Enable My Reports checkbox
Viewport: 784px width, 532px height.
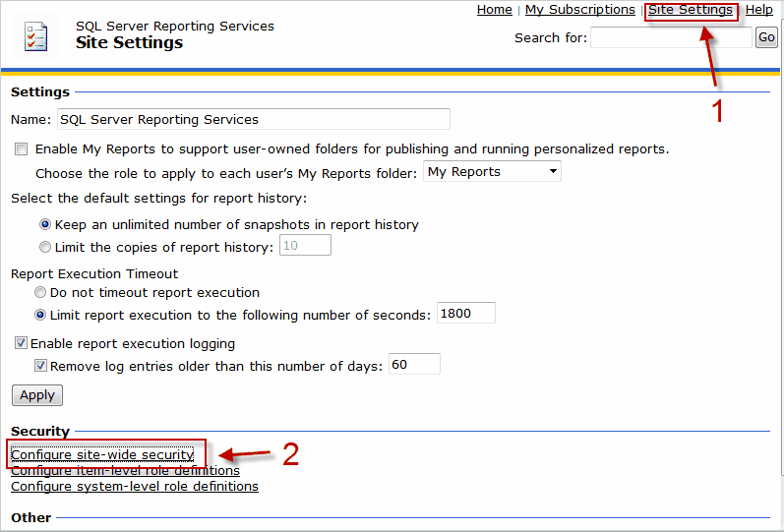pyautogui.click(x=21, y=149)
